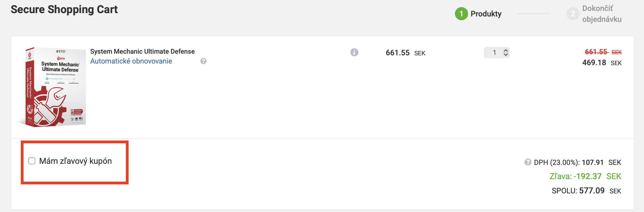Viewport: 644px width, 212px height.
Task: Select the Produkty step label
Action: click(486, 14)
